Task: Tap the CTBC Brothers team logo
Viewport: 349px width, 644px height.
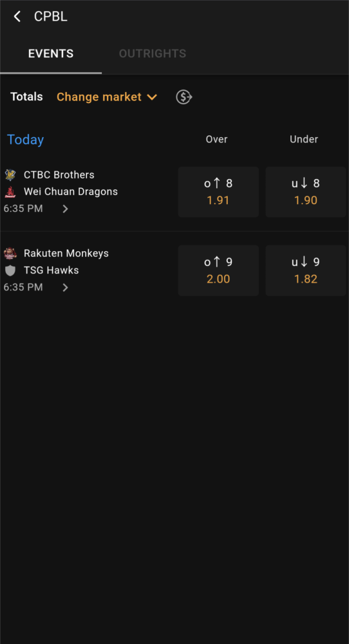Action: (x=10, y=175)
